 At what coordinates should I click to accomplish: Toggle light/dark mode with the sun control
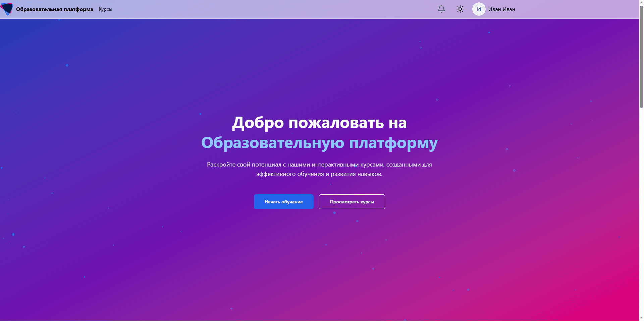460,9
